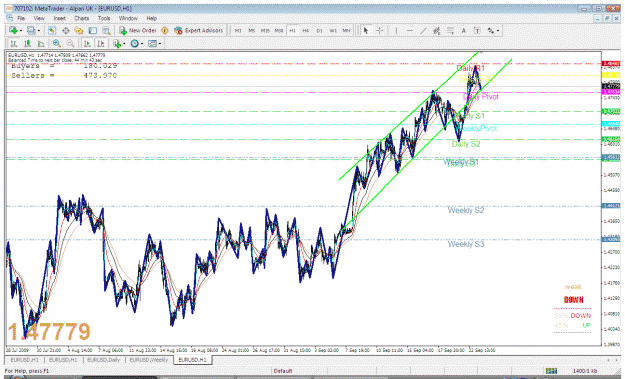Switch to the EURUSD,Weekly chart tab
This screenshot has height=379, width=625.
pos(149,360)
